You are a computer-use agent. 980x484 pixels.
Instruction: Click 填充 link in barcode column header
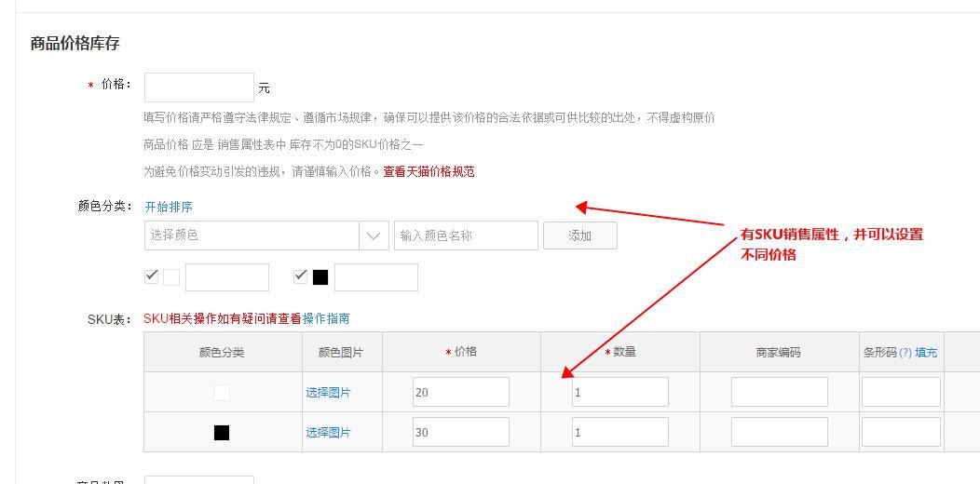point(926,353)
